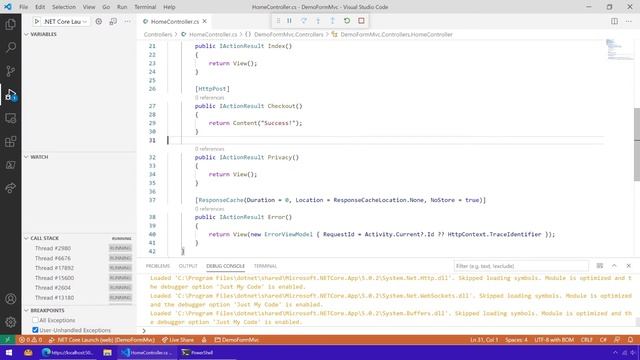Open the .NET Core launch configuration dropdown
The image size is (640, 360).
click(66, 21)
